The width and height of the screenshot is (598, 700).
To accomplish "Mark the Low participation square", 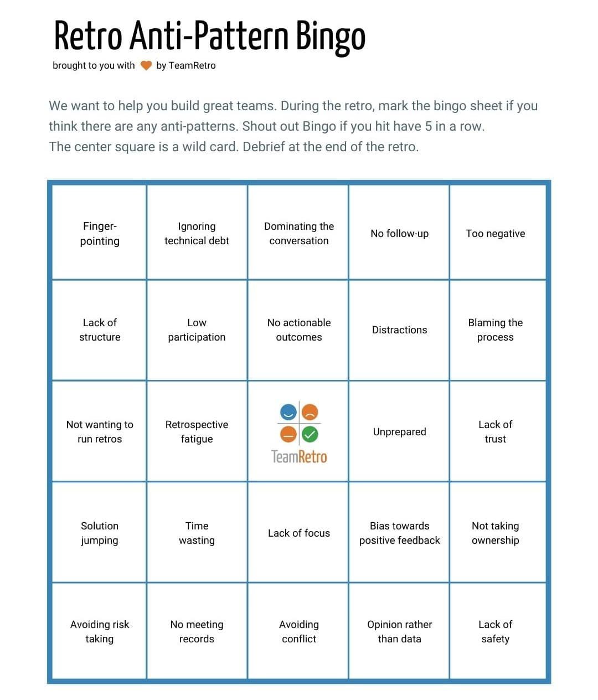I will [x=197, y=330].
